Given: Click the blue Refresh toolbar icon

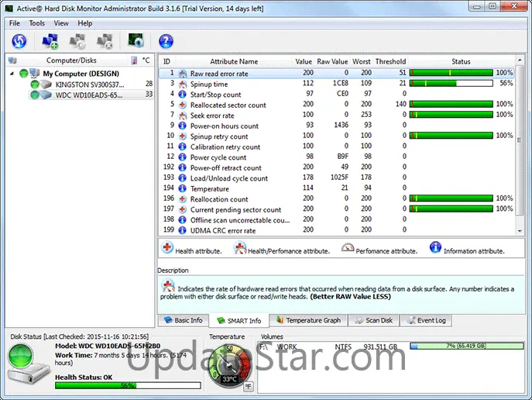Looking at the screenshot, I should pos(19,41).
